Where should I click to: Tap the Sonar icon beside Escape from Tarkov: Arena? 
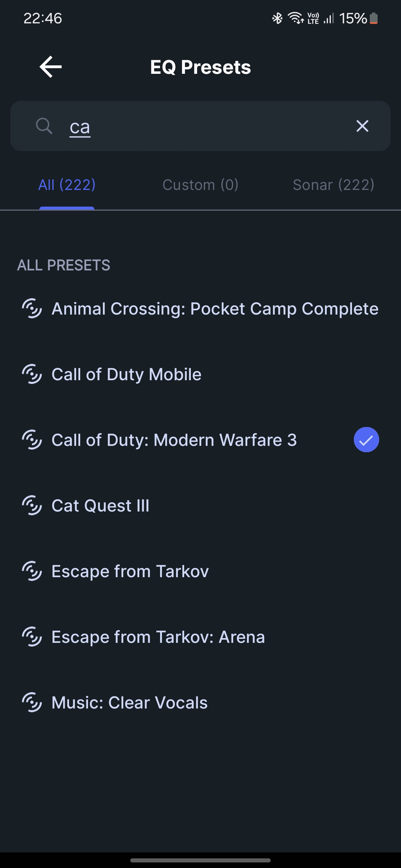click(x=32, y=637)
